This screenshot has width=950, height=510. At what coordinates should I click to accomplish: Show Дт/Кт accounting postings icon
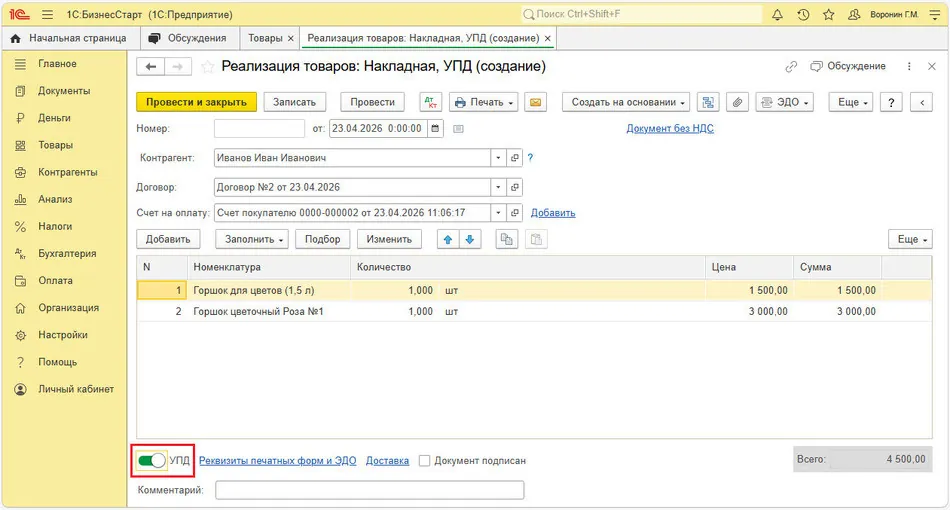coord(430,102)
